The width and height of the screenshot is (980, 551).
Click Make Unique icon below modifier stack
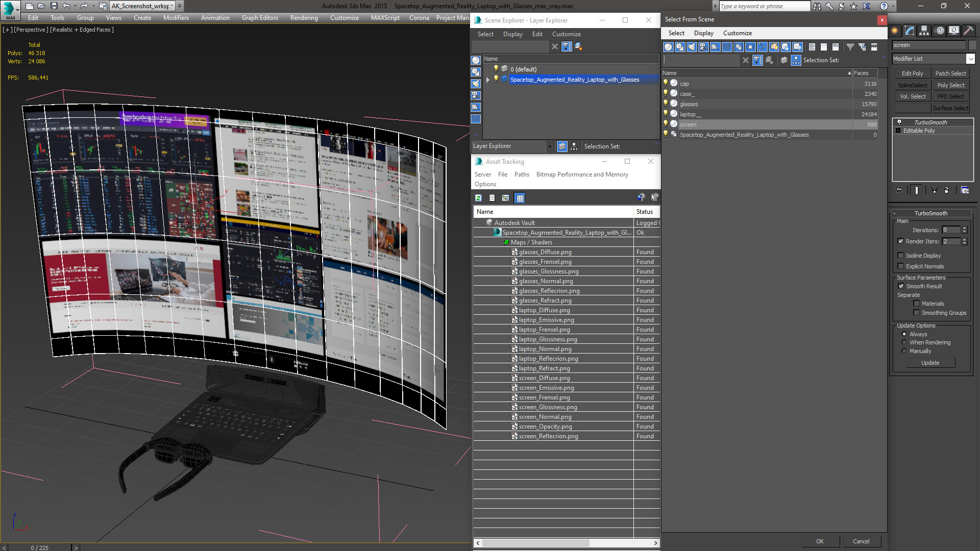coord(934,190)
